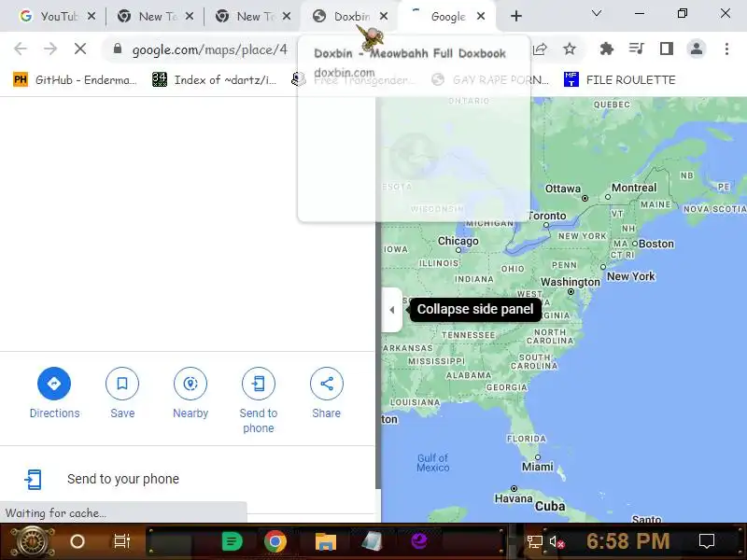Collapse the Maps side panel

click(391, 310)
